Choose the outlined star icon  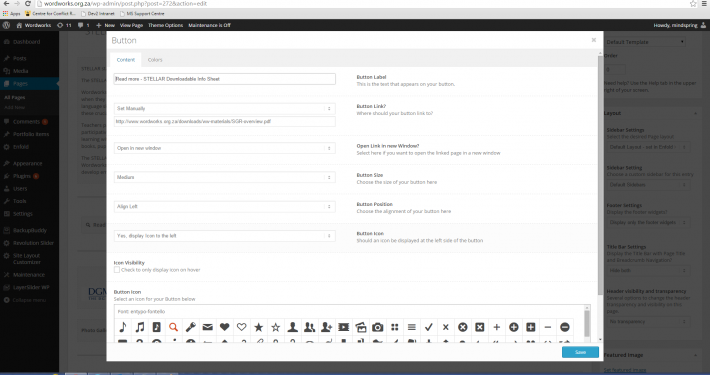click(x=276, y=327)
